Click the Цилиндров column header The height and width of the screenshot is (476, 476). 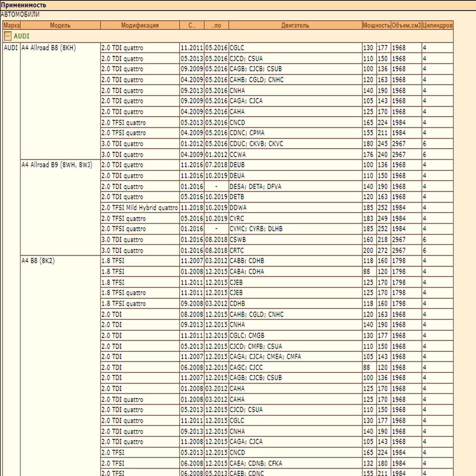click(x=437, y=25)
